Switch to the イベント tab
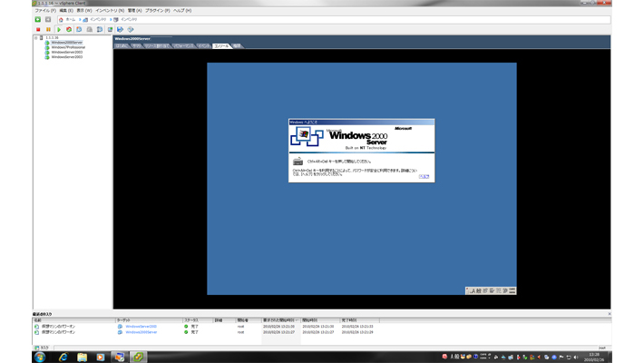644x363 pixels. pos(204,46)
